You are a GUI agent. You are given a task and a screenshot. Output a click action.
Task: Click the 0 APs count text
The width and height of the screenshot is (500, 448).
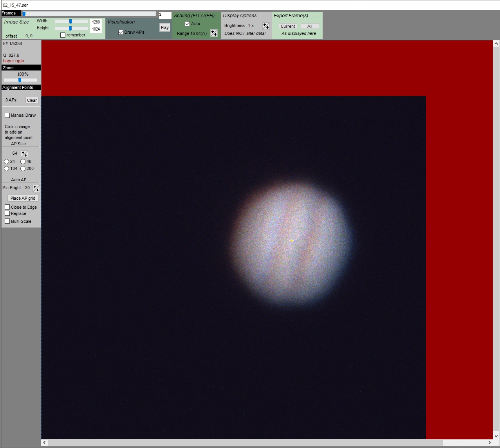(11, 100)
